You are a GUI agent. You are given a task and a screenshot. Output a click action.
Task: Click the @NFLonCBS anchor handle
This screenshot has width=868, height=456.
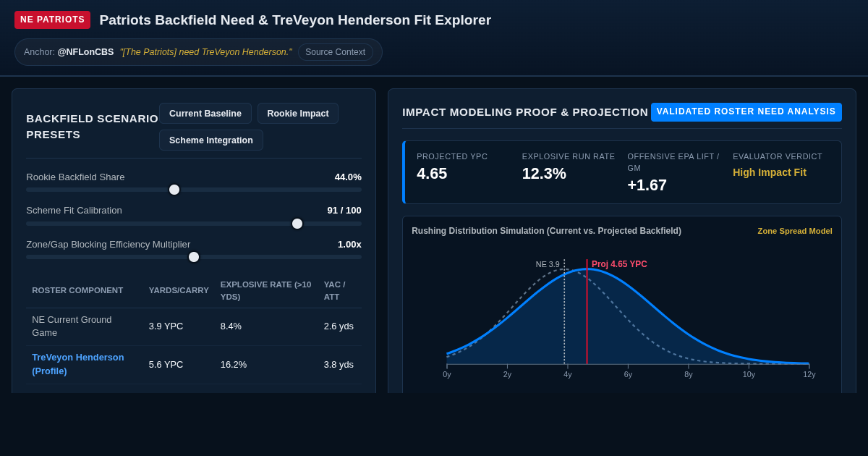(85, 52)
